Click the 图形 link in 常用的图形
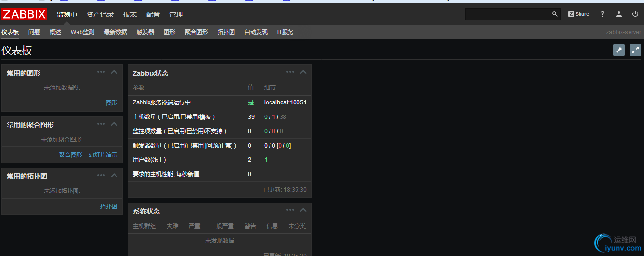The width and height of the screenshot is (644, 256). [112, 103]
